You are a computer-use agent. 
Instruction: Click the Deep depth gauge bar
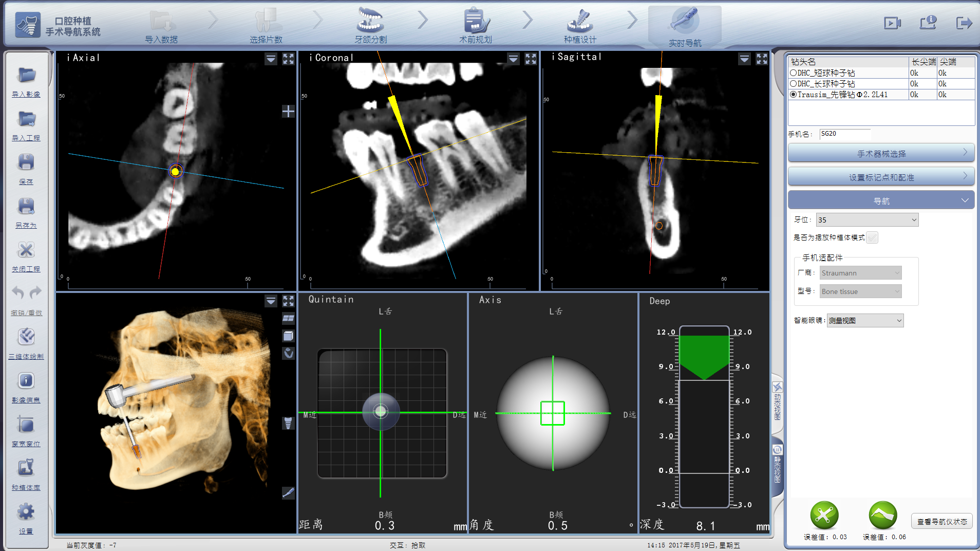tap(704, 416)
